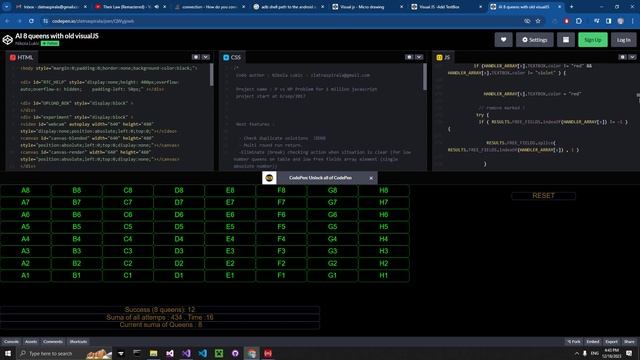The image size is (640, 360).
Task: Open the browser side panel icon
Action: pos(609,21)
